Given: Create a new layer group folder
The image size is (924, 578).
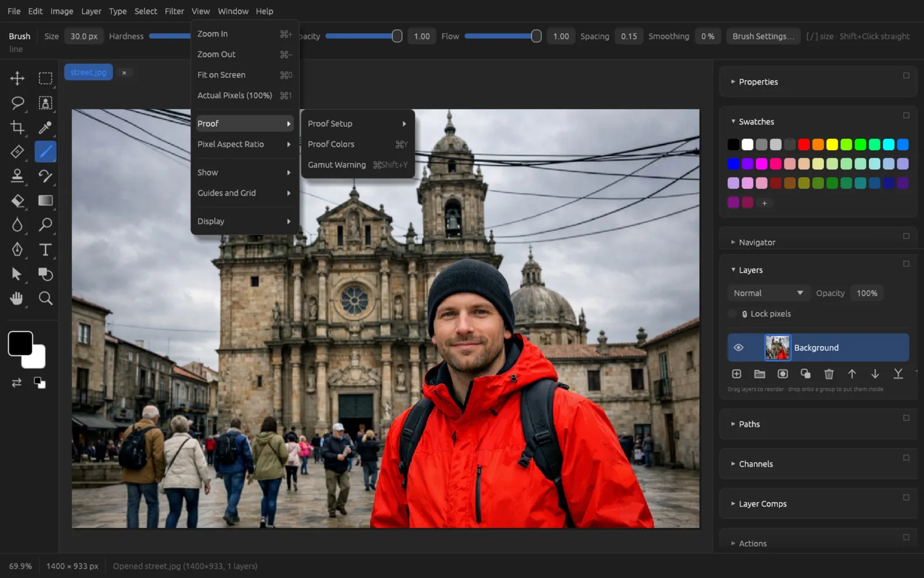Looking at the screenshot, I should [x=759, y=374].
